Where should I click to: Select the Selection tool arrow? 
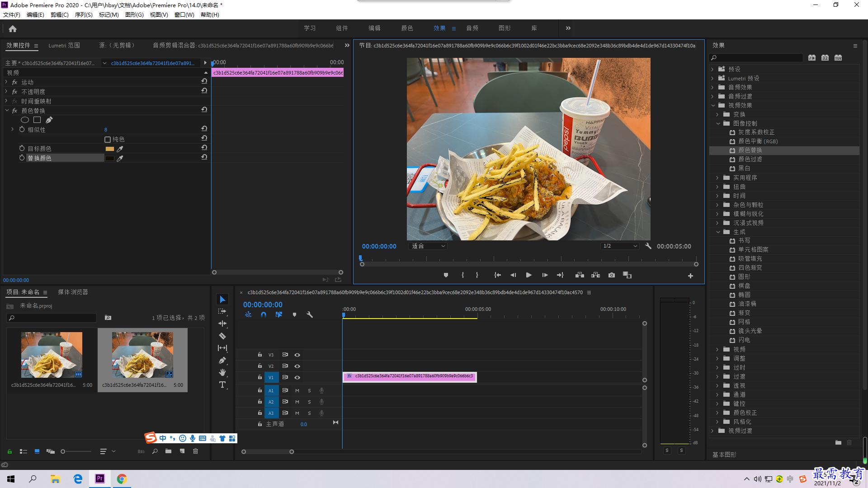[x=222, y=300]
